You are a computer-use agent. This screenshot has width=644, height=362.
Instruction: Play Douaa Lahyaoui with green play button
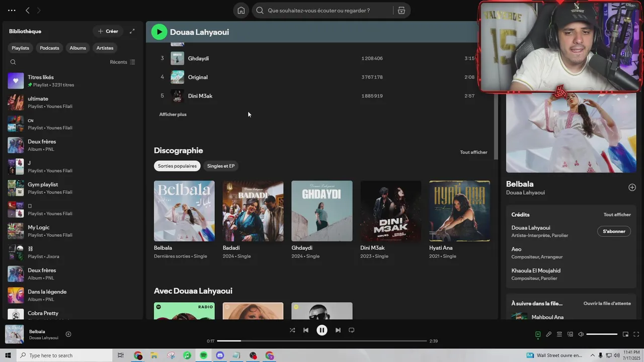159,32
